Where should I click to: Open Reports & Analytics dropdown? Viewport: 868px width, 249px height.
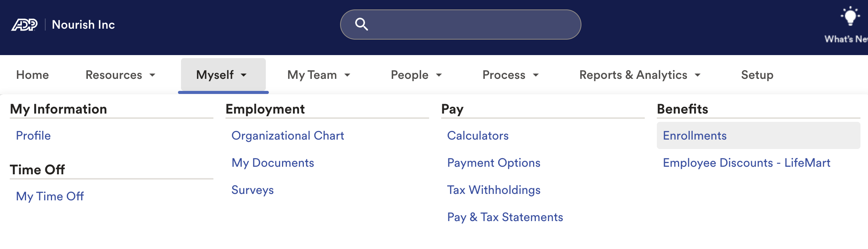coord(639,75)
